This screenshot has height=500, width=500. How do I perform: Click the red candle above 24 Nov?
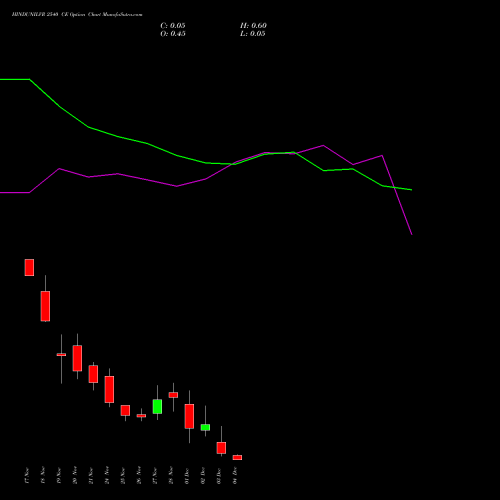tap(109, 389)
